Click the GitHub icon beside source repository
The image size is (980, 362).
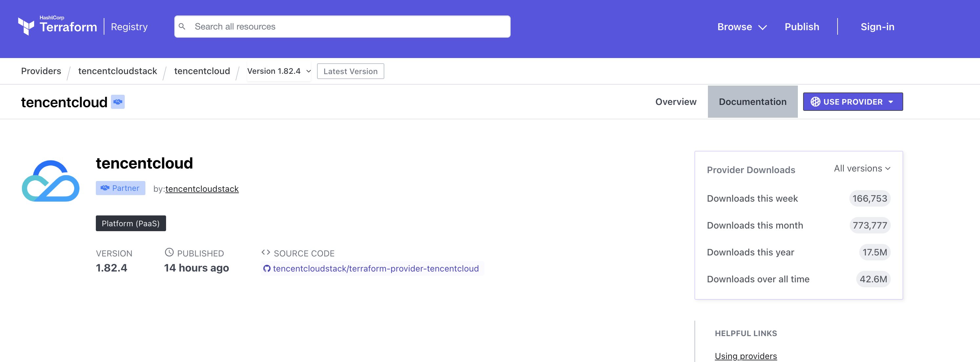pos(267,269)
